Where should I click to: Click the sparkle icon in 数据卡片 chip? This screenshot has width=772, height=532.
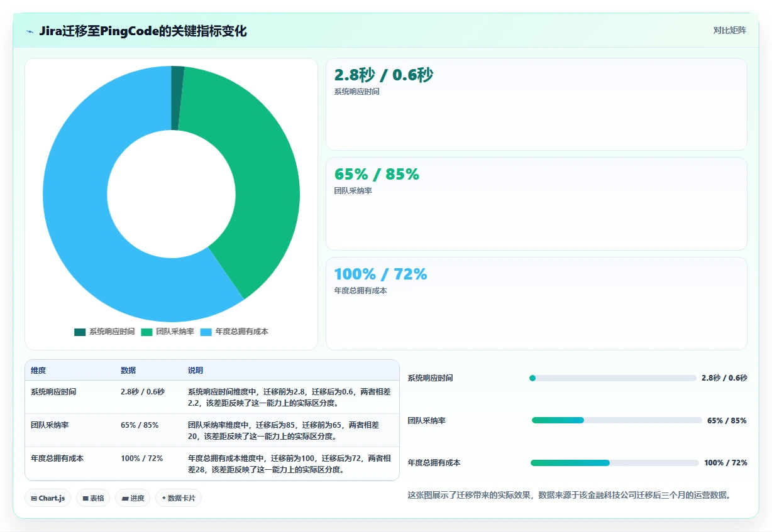[x=164, y=498]
